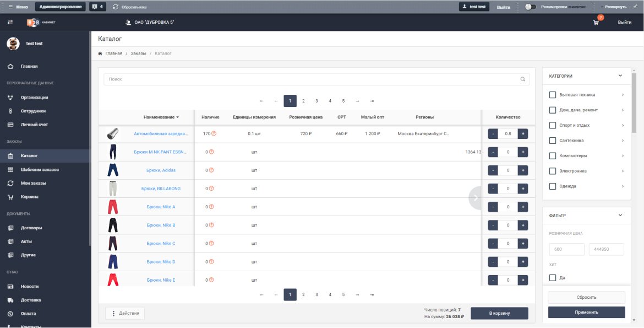Click availability question icon for Автомобильная зарядка
The width and height of the screenshot is (644, 328).
214,133
